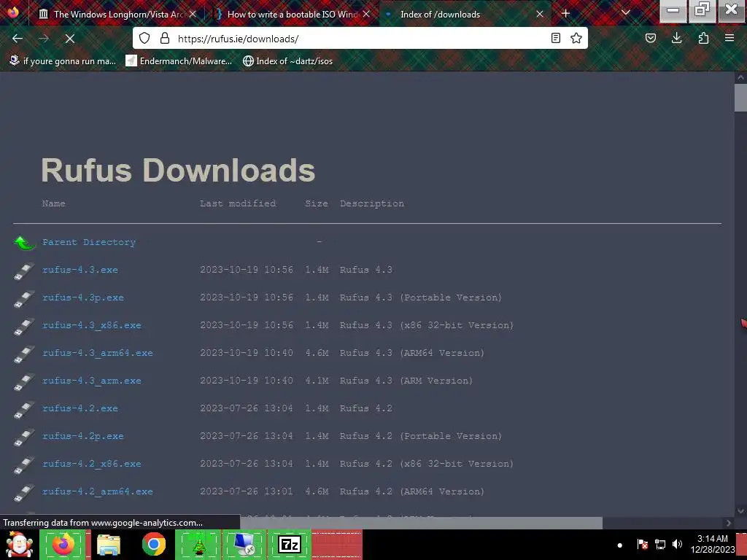The height and width of the screenshot is (560, 747).
Task: Open File Explorer from the taskbar
Action: click(x=109, y=544)
